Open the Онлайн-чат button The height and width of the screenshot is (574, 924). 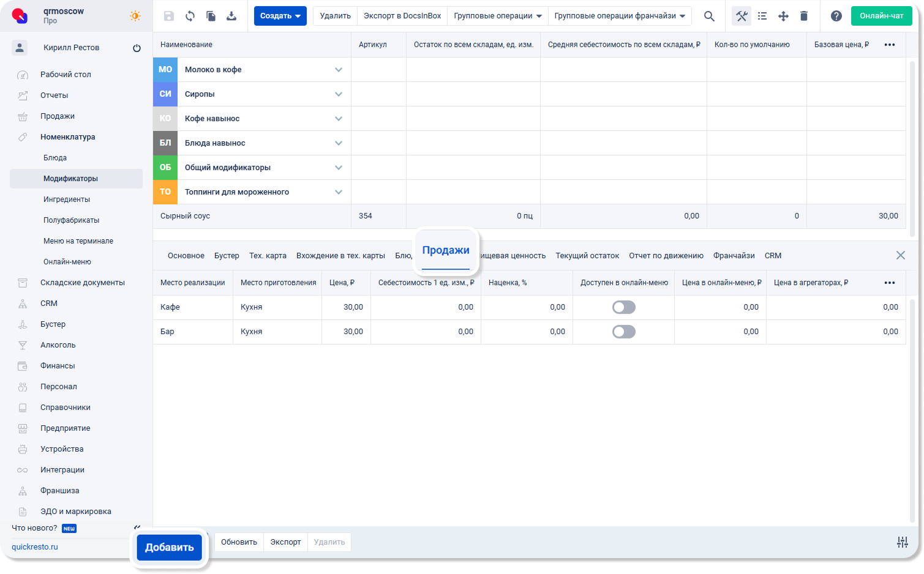[x=882, y=16]
